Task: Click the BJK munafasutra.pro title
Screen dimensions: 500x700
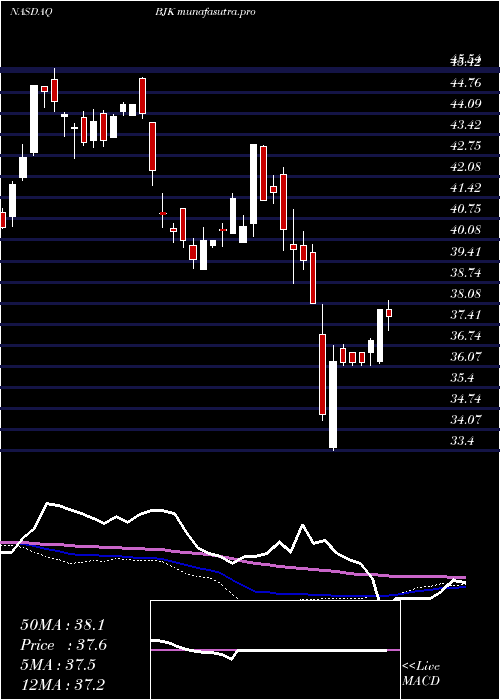Action: click(205, 12)
